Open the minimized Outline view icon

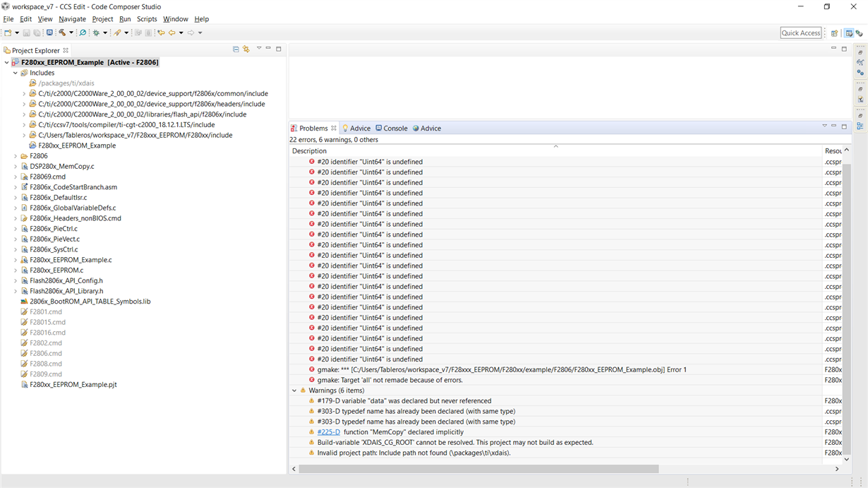pyautogui.click(x=860, y=126)
